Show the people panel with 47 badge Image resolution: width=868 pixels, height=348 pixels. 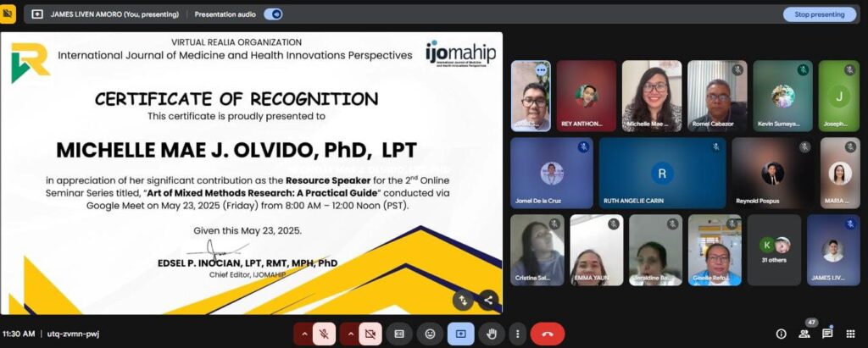pos(804,334)
